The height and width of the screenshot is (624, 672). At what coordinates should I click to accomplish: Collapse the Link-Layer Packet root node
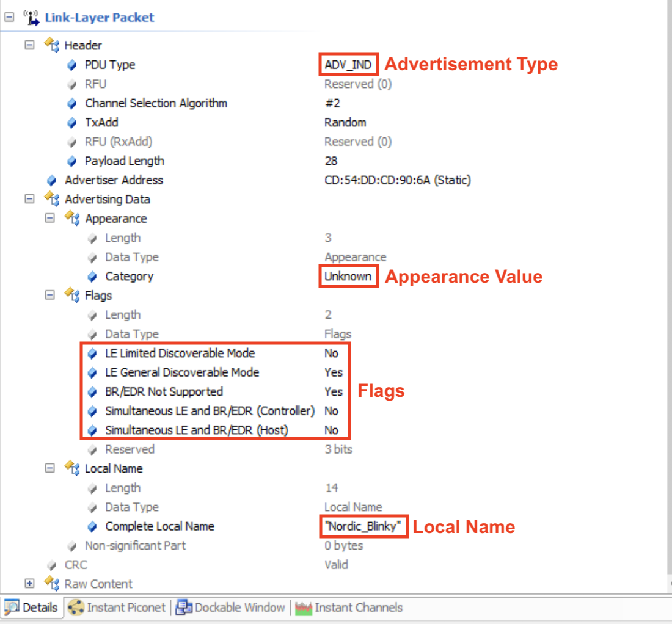[x=9, y=18]
